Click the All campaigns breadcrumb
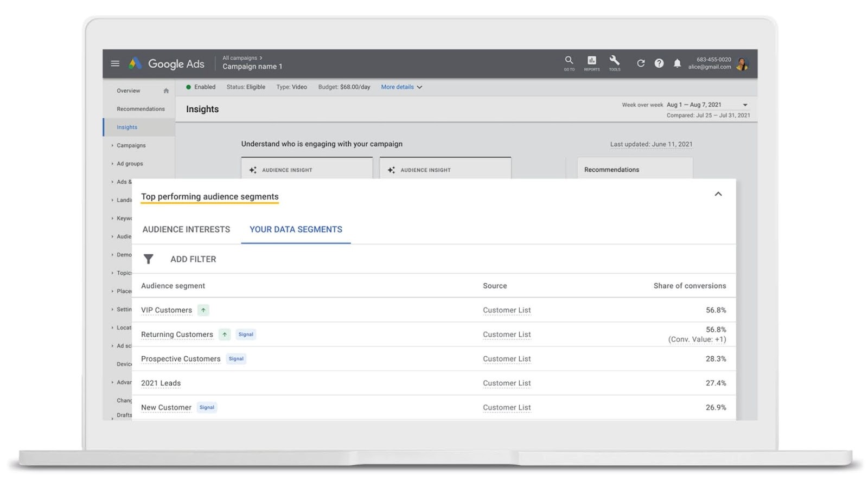 point(240,58)
